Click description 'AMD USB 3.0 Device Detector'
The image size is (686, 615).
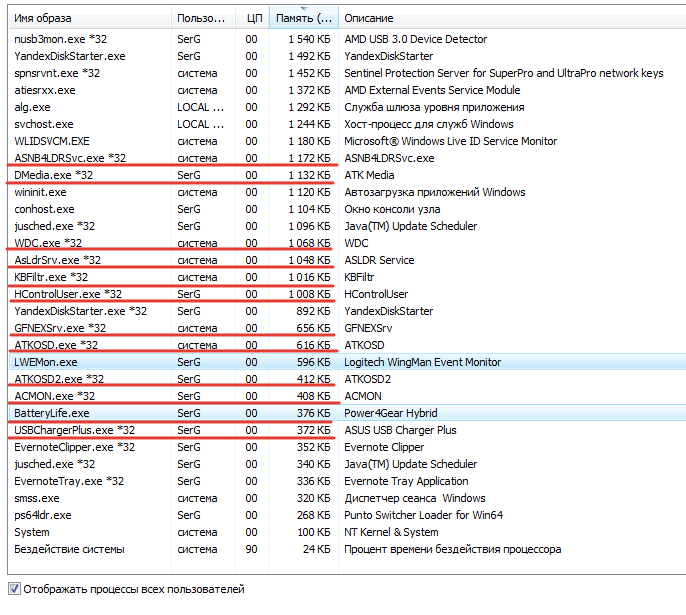click(x=416, y=39)
